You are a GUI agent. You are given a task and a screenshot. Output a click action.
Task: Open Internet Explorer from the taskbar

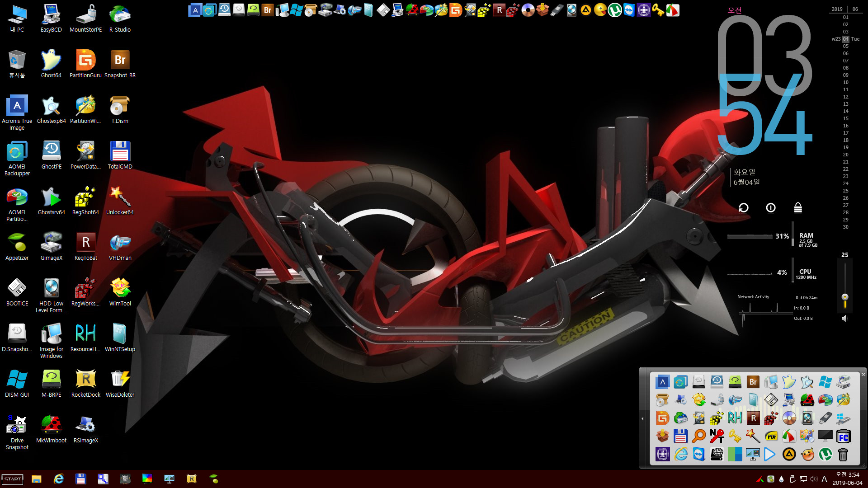(x=59, y=479)
